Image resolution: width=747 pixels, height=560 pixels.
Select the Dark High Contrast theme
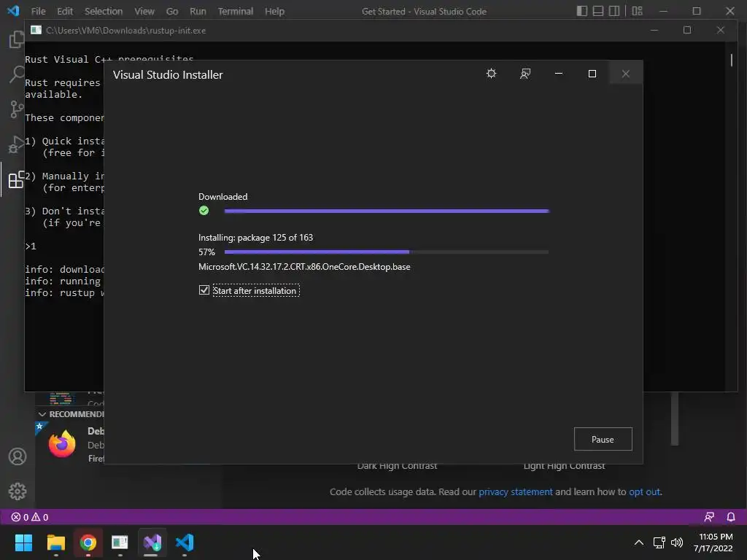397,466
